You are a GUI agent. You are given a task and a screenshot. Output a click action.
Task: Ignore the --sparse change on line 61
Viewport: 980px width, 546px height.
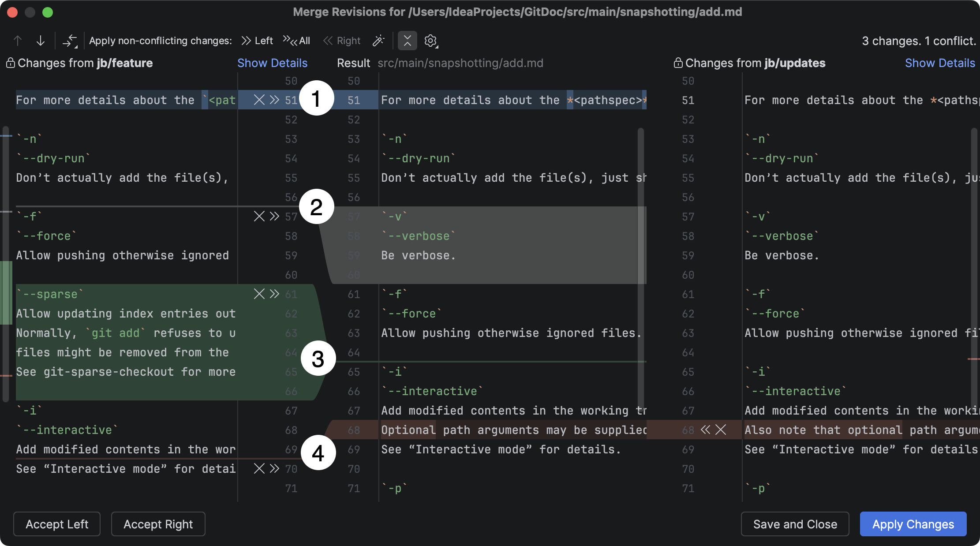pos(259,294)
